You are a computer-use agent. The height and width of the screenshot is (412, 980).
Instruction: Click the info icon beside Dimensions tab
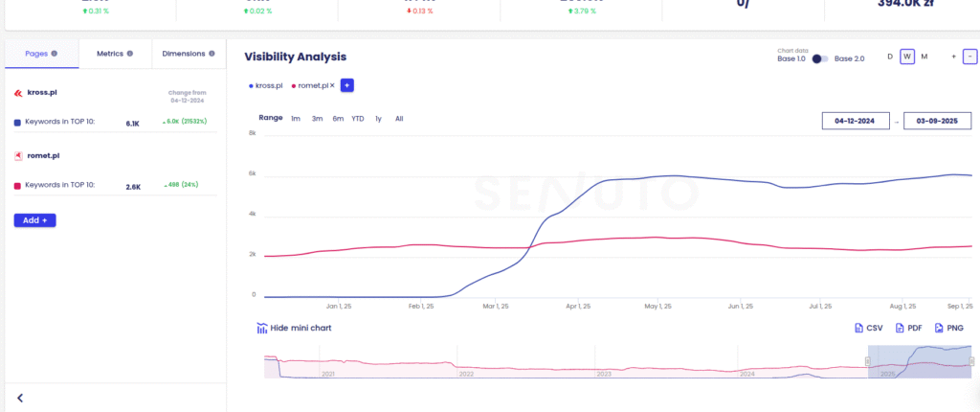(x=212, y=54)
